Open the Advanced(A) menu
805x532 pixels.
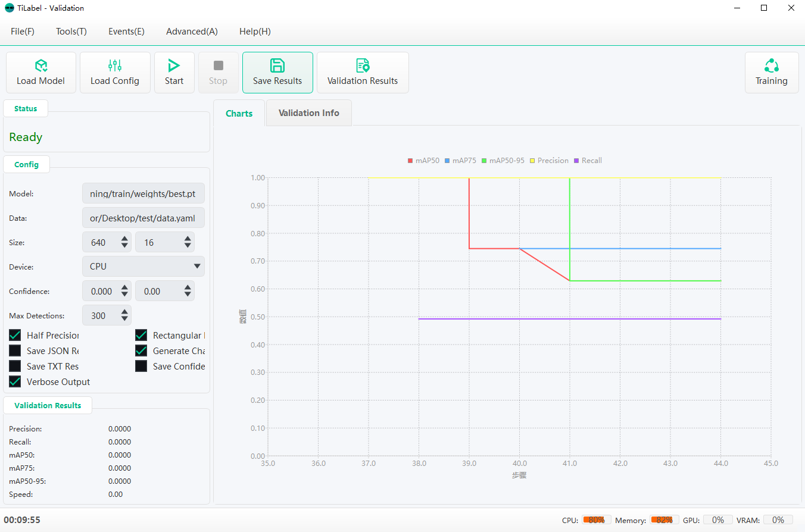point(192,31)
